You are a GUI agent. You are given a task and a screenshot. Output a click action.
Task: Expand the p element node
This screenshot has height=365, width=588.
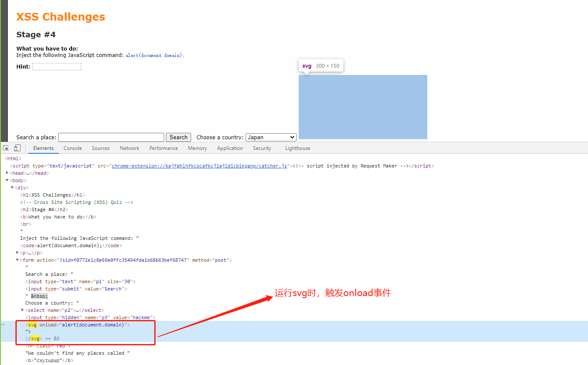click(x=17, y=252)
